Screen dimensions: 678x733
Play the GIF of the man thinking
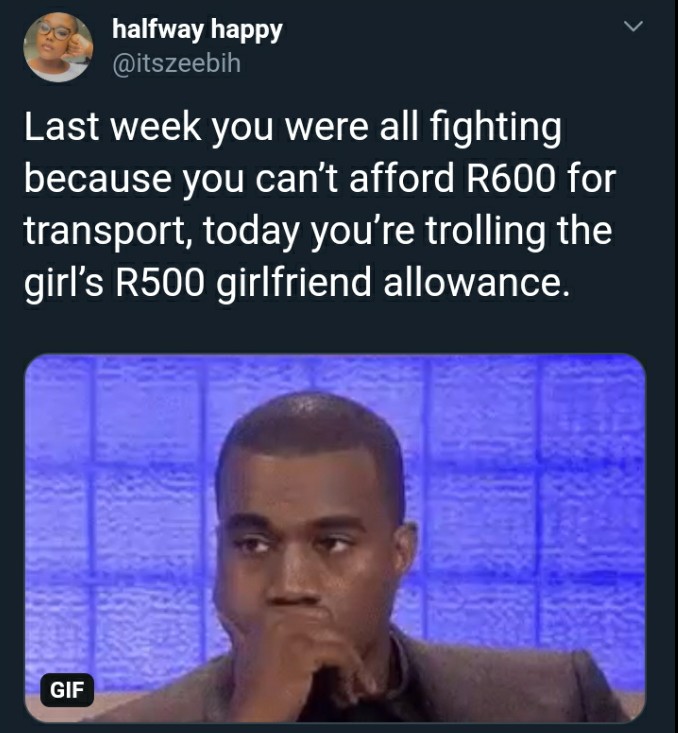click(x=335, y=539)
